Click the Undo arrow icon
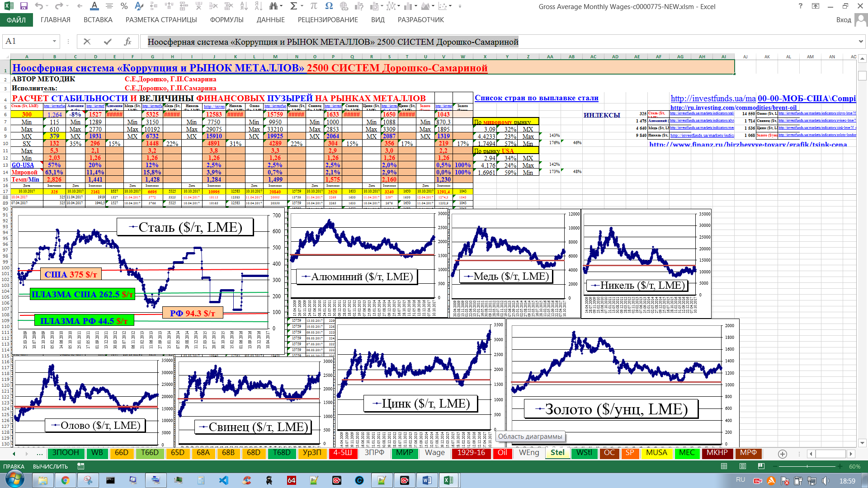The image size is (868, 488). [39, 6]
